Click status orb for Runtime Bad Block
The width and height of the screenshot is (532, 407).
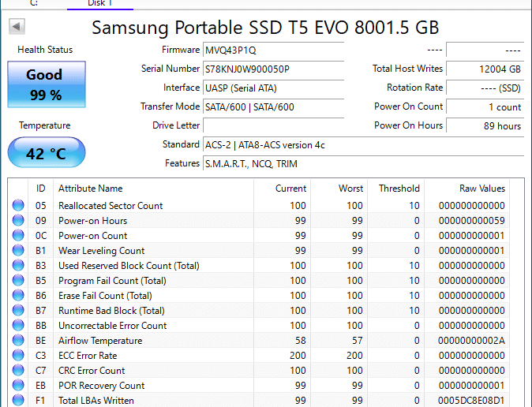pos(18,310)
